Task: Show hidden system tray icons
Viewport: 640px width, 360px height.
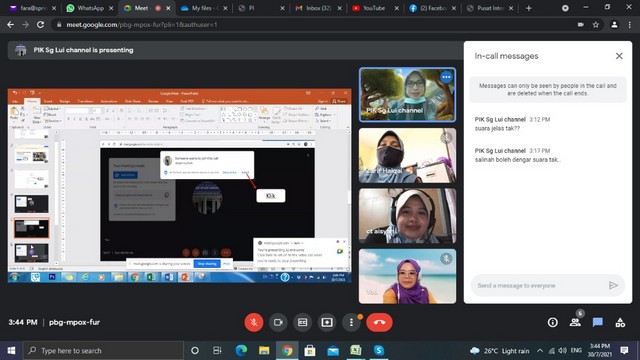Action: point(540,351)
